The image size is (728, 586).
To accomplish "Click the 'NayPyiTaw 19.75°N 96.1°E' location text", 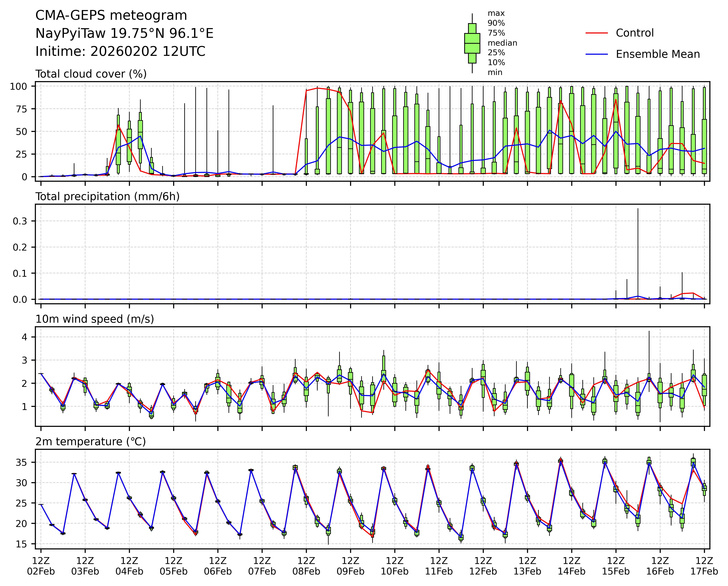I will coord(124,33).
